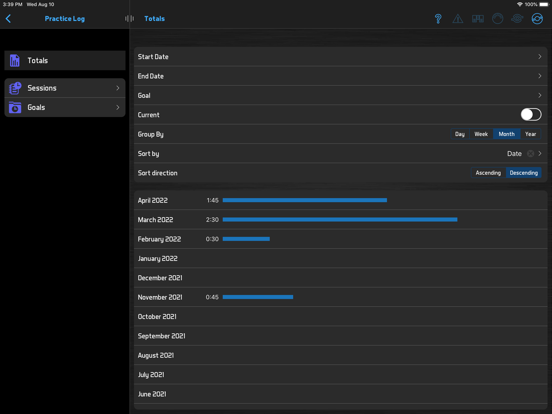Viewport: 552px width, 414px height.
Task: Group totals by Year
Action: click(530, 134)
